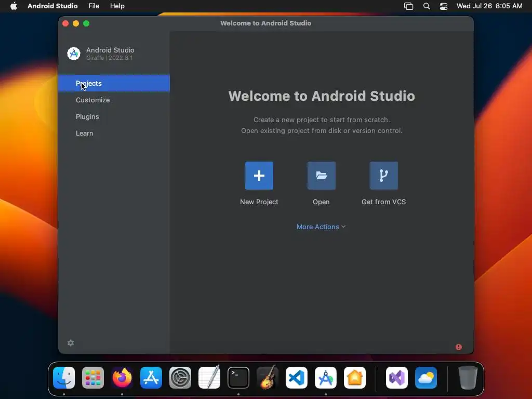
Task: Click the green full-screen window button
Action: tap(86, 23)
